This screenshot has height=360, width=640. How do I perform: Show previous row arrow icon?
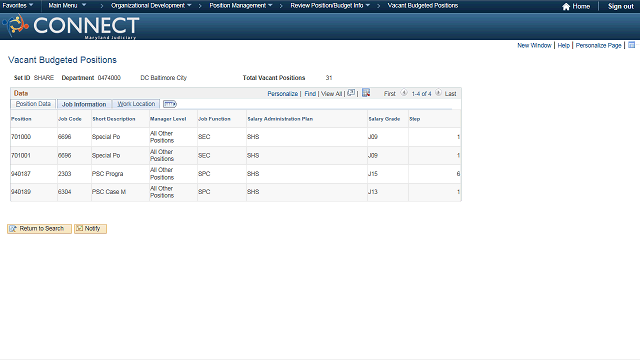point(404,93)
